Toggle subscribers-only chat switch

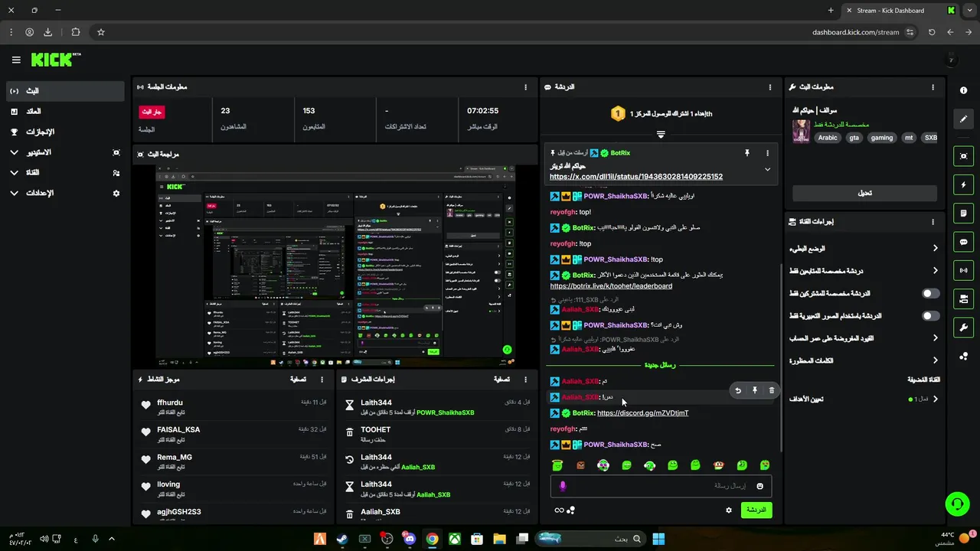click(930, 293)
